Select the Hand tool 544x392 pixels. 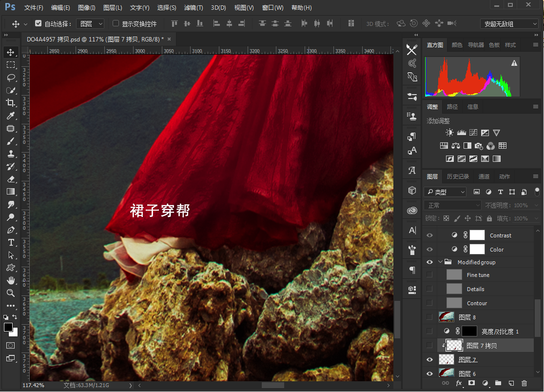coord(10,280)
